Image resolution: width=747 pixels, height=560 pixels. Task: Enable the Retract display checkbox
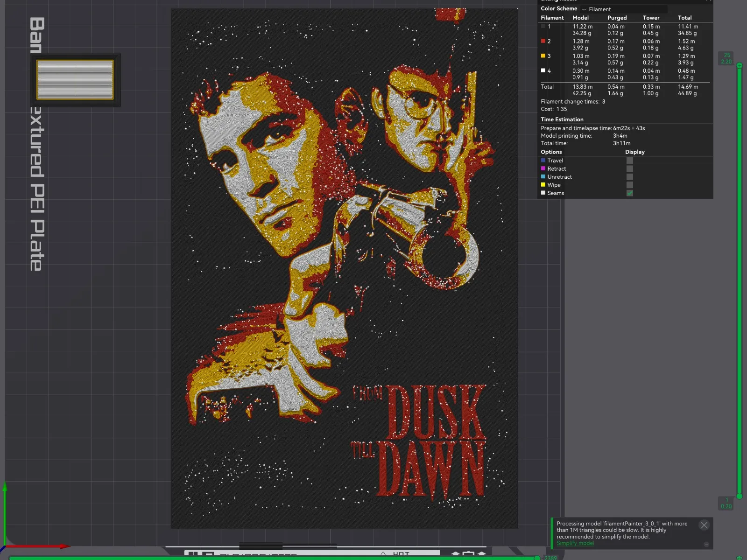coord(630,169)
